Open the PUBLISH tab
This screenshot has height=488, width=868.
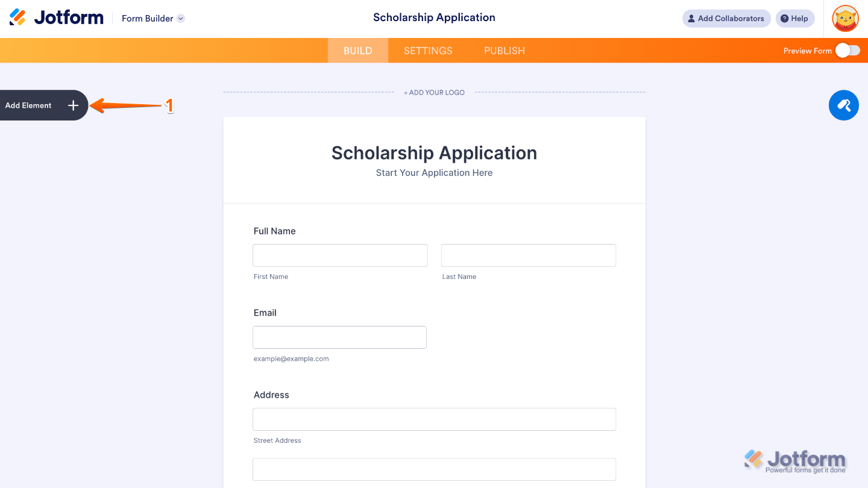[x=504, y=51]
